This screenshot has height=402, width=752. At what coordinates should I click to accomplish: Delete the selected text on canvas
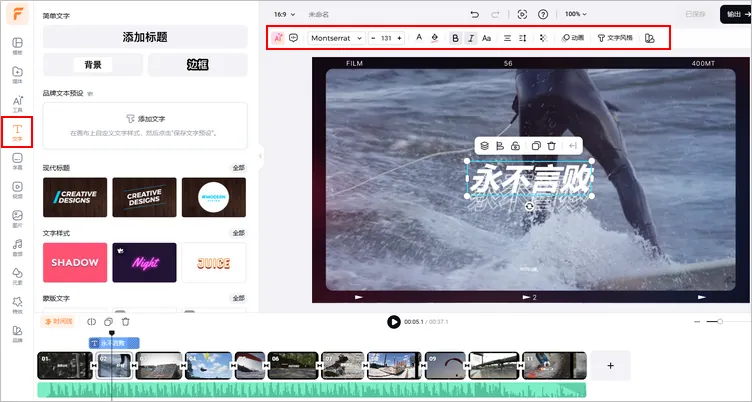pos(552,146)
